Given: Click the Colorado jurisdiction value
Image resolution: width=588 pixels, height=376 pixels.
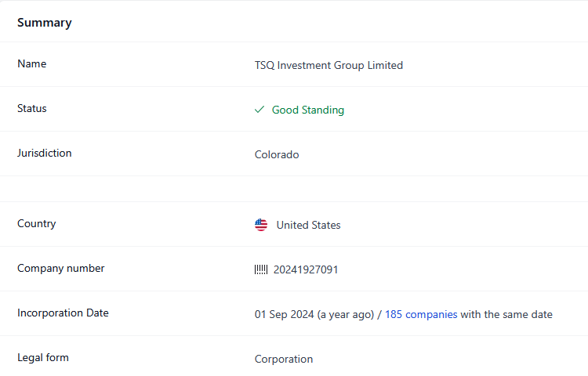Looking at the screenshot, I should point(277,154).
